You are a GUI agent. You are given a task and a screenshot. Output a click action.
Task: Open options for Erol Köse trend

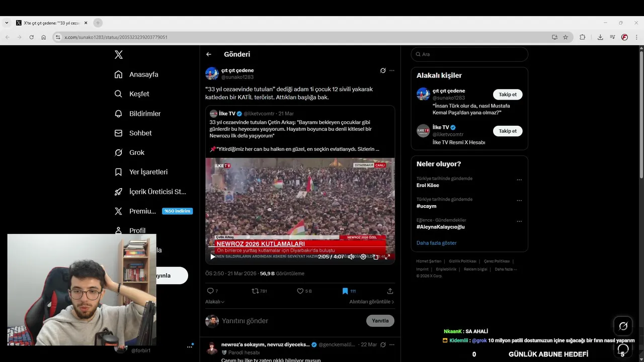[519, 180]
